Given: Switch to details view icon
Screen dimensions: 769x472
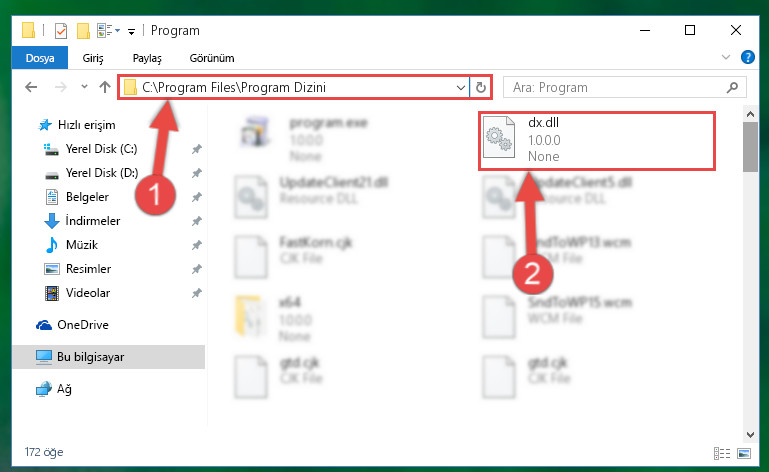Looking at the screenshot, I should [722, 453].
